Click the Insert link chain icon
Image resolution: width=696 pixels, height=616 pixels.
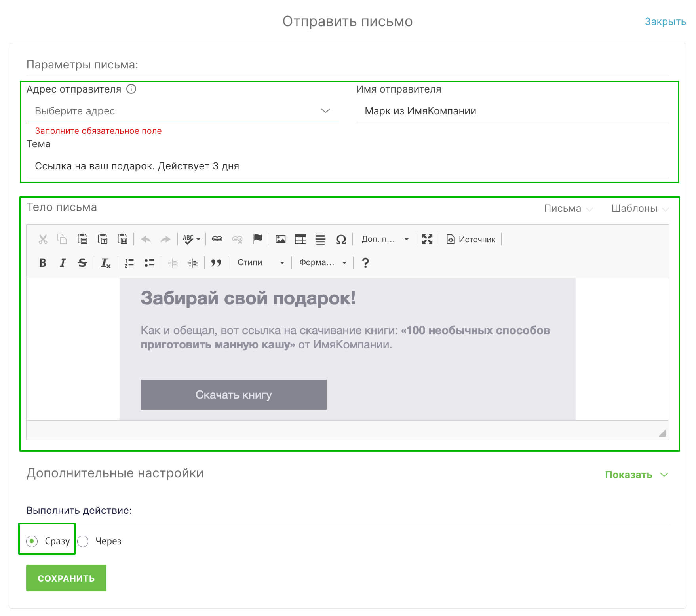(217, 239)
